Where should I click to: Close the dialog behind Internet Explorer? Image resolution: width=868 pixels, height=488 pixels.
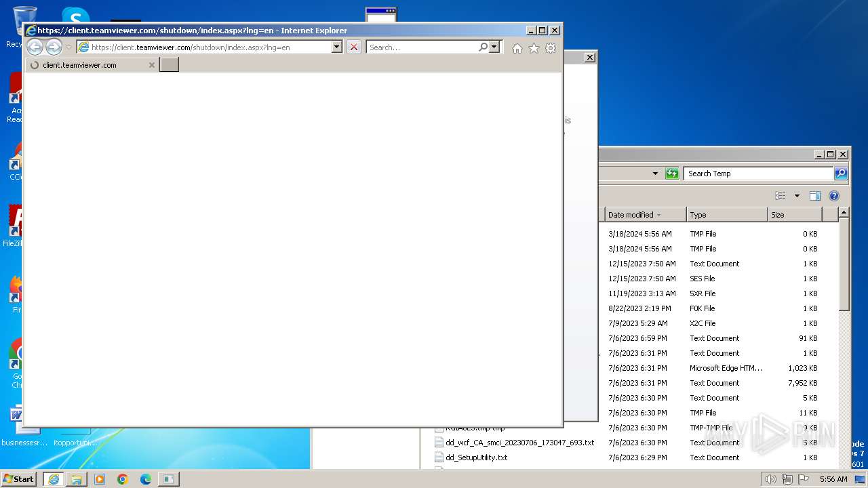(590, 58)
